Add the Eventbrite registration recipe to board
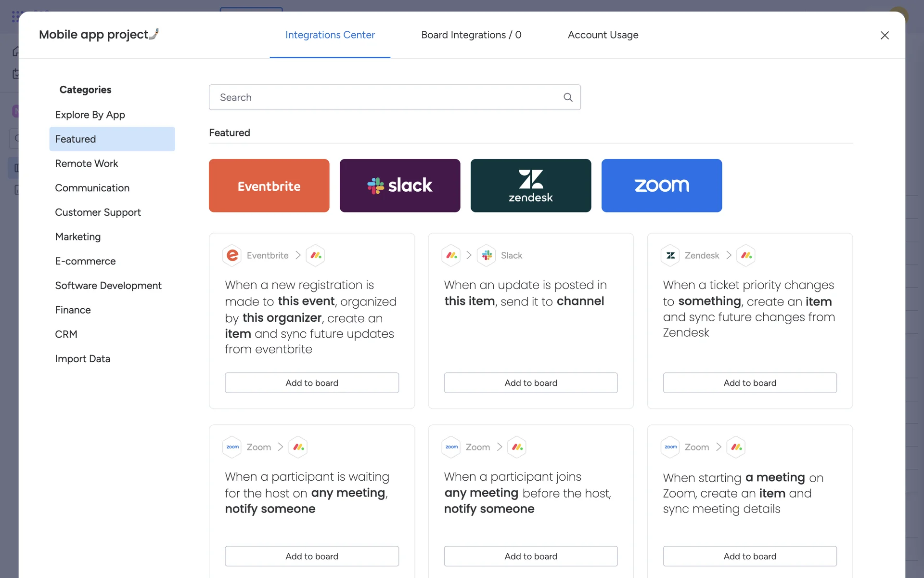The width and height of the screenshot is (924, 578). [312, 383]
